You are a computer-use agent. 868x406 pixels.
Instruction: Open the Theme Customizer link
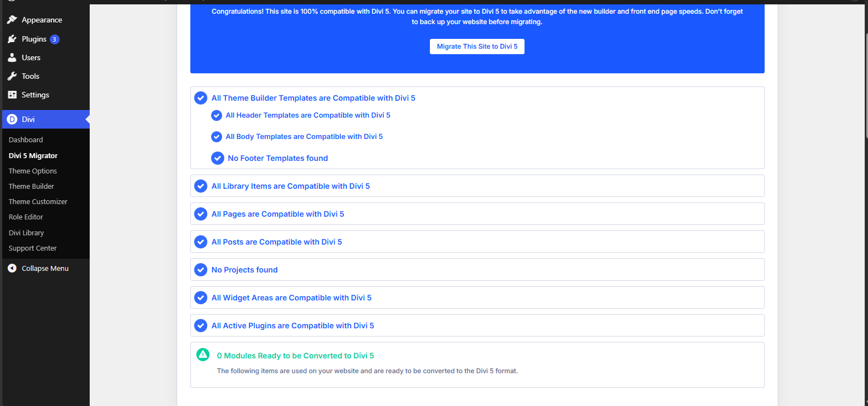click(x=38, y=202)
